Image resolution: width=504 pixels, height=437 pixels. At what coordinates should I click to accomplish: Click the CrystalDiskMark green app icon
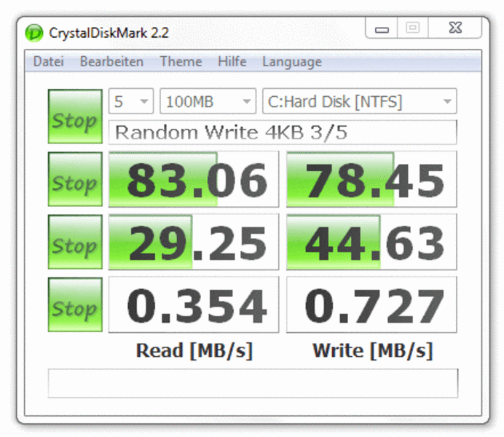click(x=34, y=33)
